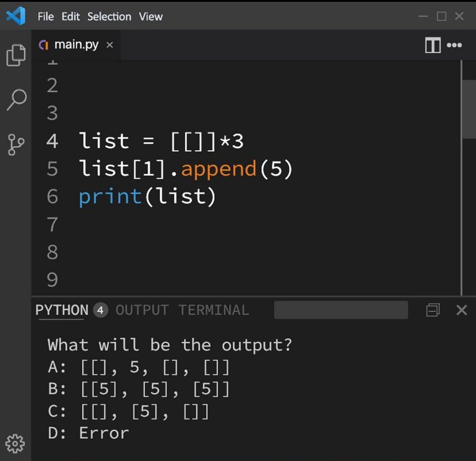The image size is (476, 461).
Task: Open the Search magnifier in sidebar
Action: point(16,99)
